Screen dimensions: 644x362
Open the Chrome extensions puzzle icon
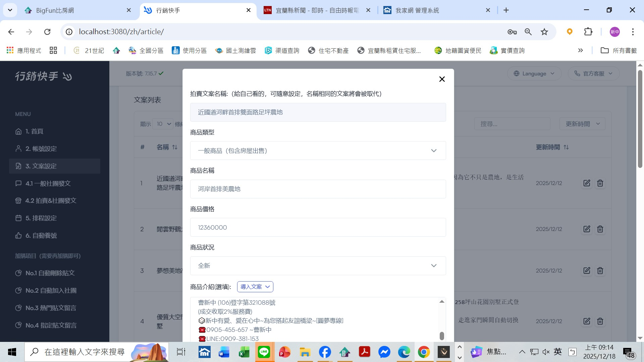pyautogui.click(x=588, y=32)
